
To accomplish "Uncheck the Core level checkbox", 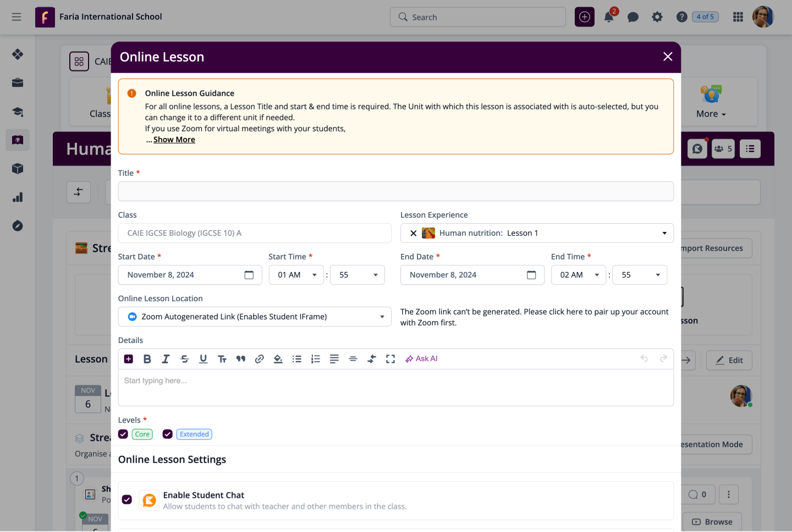I will click(x=123, y=434).
